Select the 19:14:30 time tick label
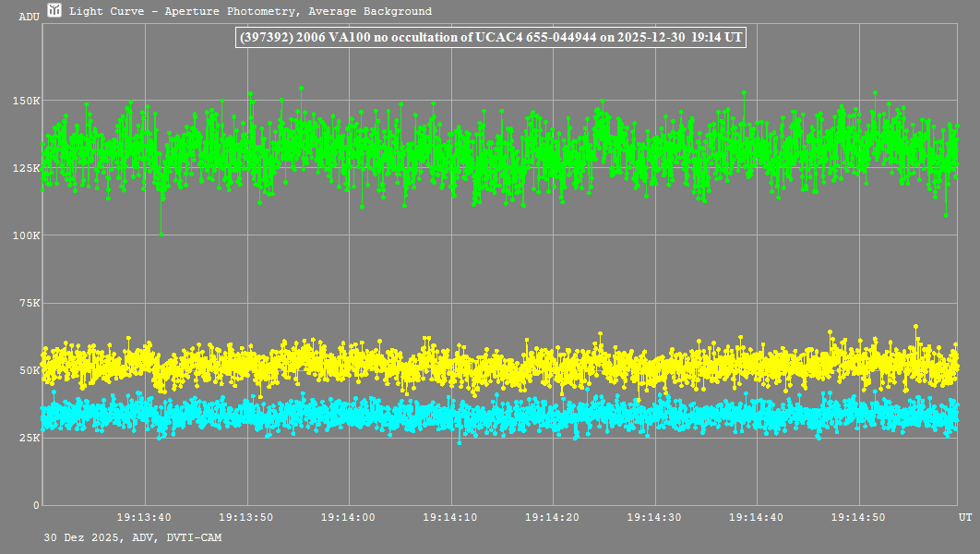 (654, 518)
